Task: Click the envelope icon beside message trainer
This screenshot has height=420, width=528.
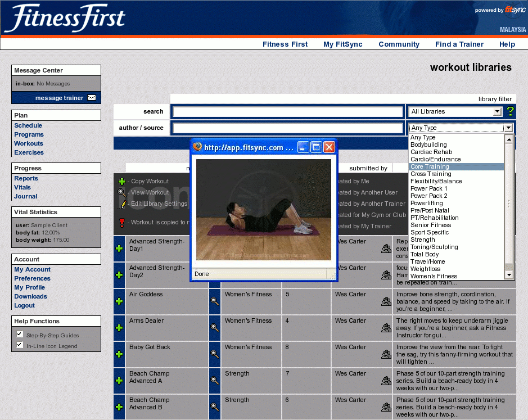Action: pos(92,98)
